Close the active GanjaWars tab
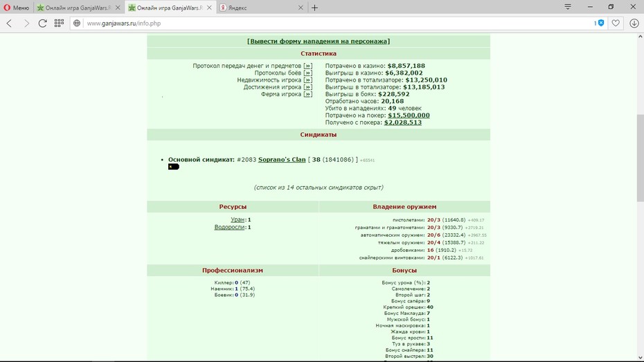Screen dimensions: 644x362 209,8
